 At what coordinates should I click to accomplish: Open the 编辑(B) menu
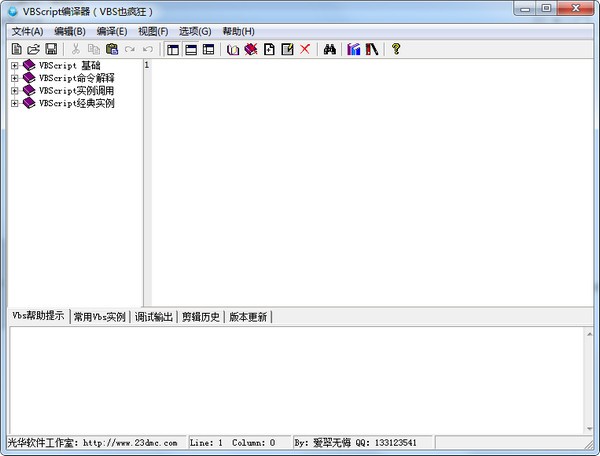pos(70,31)
